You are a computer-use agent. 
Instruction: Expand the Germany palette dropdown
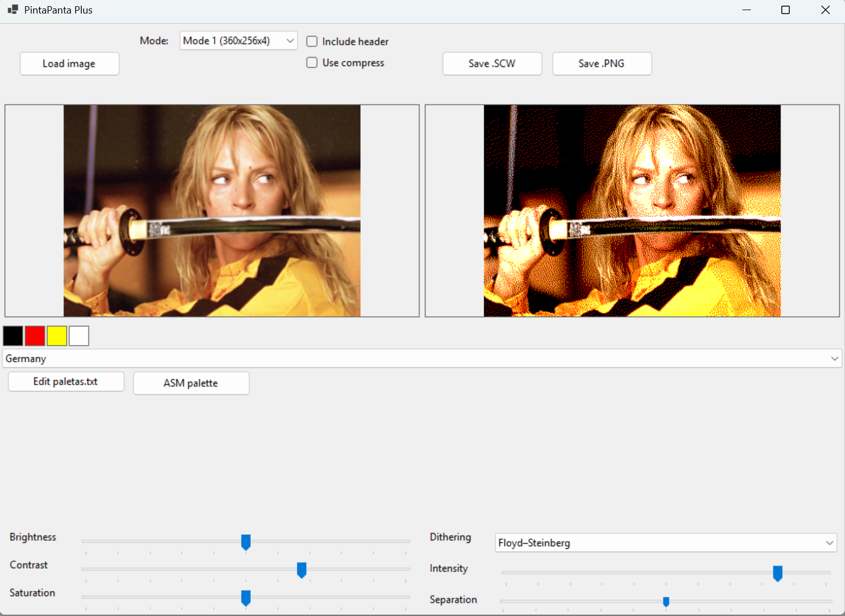click(422, 358)
